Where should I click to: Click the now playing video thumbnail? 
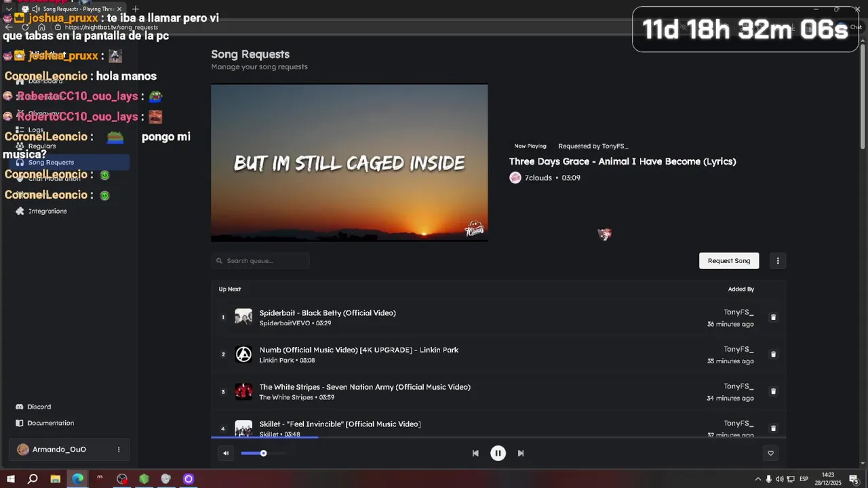pyautogui.click(x=349, y=163)
